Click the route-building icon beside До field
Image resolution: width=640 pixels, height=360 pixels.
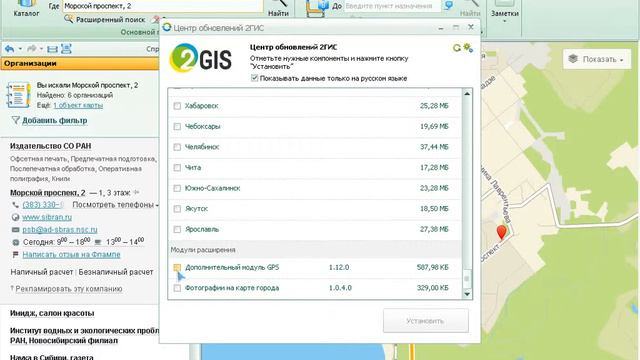pos(316,8)
